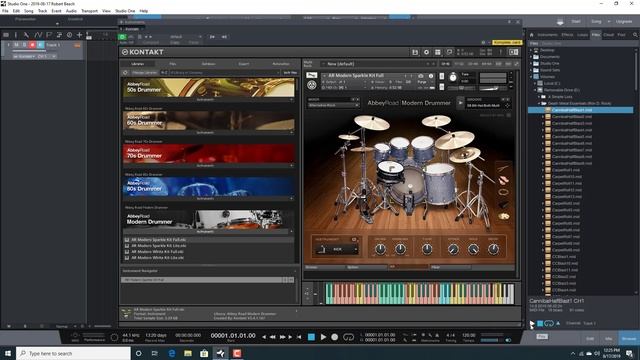Switch to the browser Loops tab
640x360 pixels.
pos(582,35)
